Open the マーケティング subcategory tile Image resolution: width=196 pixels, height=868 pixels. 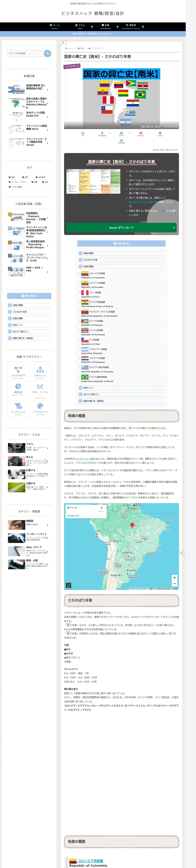point(18,409)
